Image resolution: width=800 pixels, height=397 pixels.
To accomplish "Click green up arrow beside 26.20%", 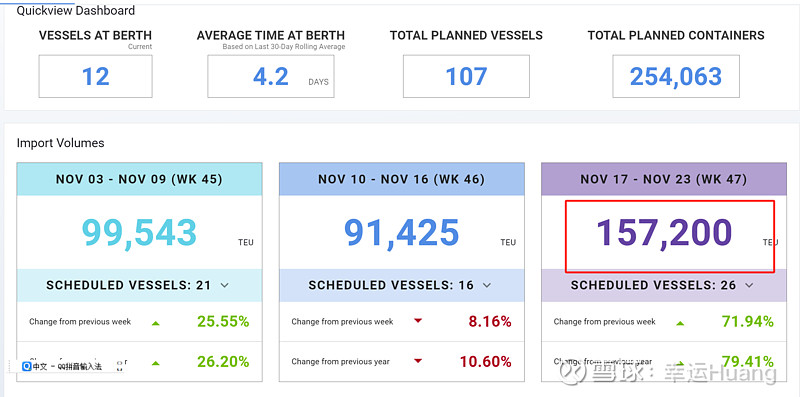I will pos(156,363).
